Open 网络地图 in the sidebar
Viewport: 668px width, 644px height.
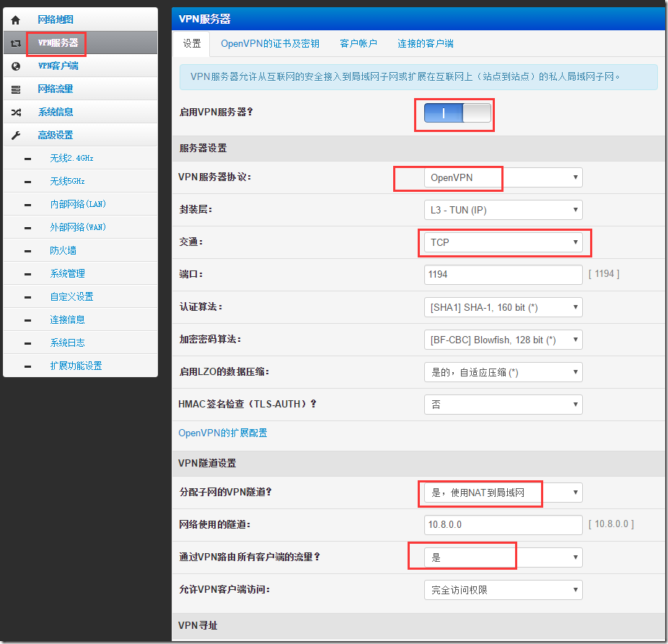(x=56, y=19)
